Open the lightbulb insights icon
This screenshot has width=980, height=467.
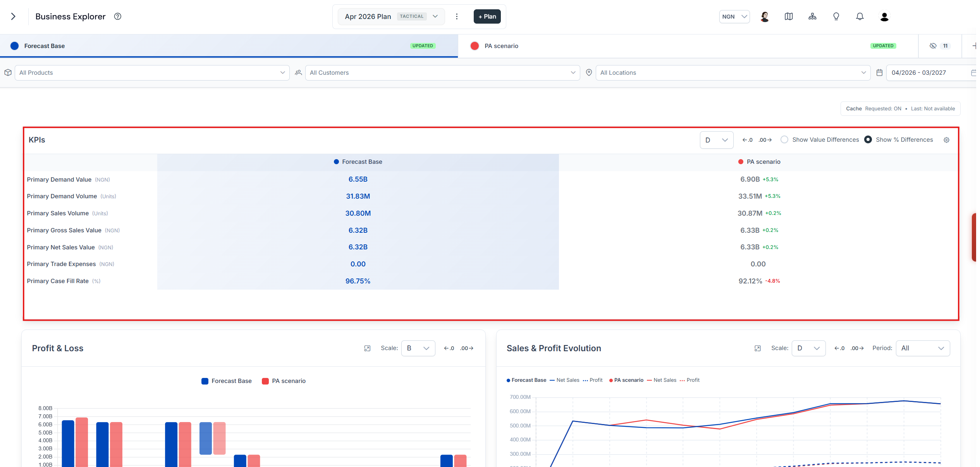[x=836, y=16]
